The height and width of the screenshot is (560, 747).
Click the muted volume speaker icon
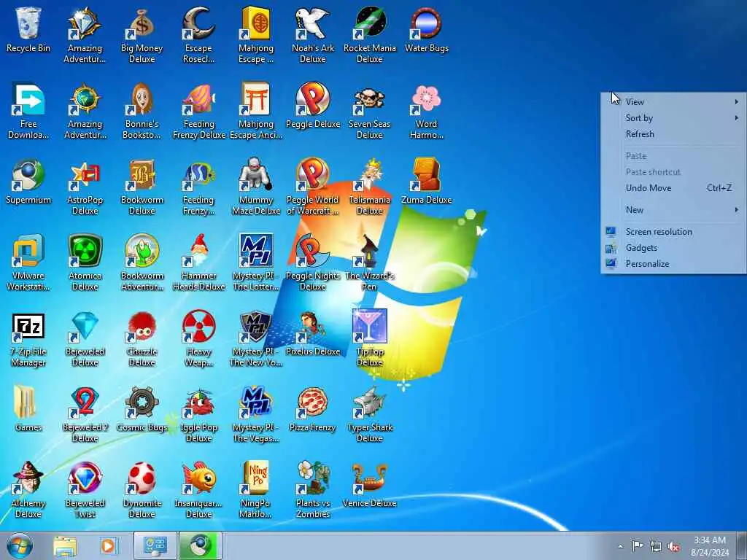click(673, 547)
